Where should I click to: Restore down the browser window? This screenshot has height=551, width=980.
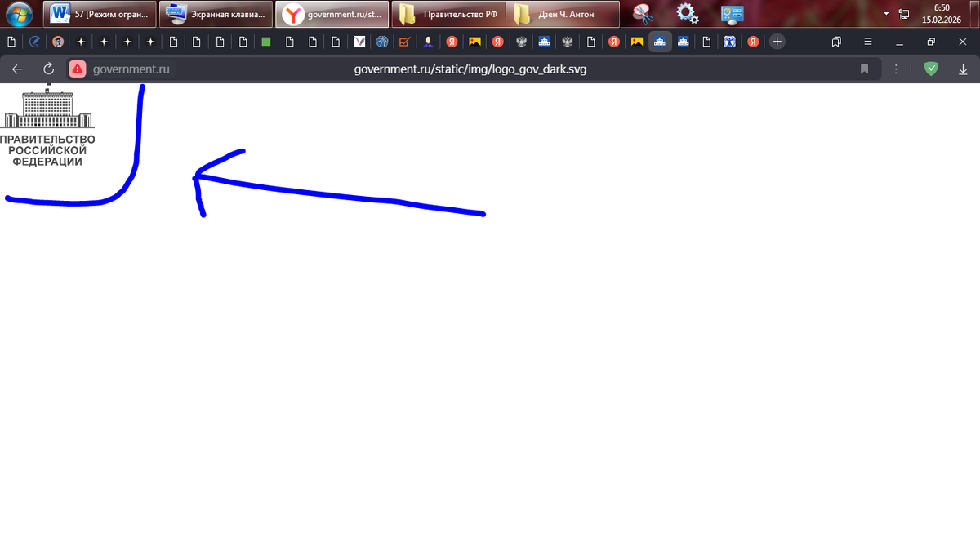point(931,42)
